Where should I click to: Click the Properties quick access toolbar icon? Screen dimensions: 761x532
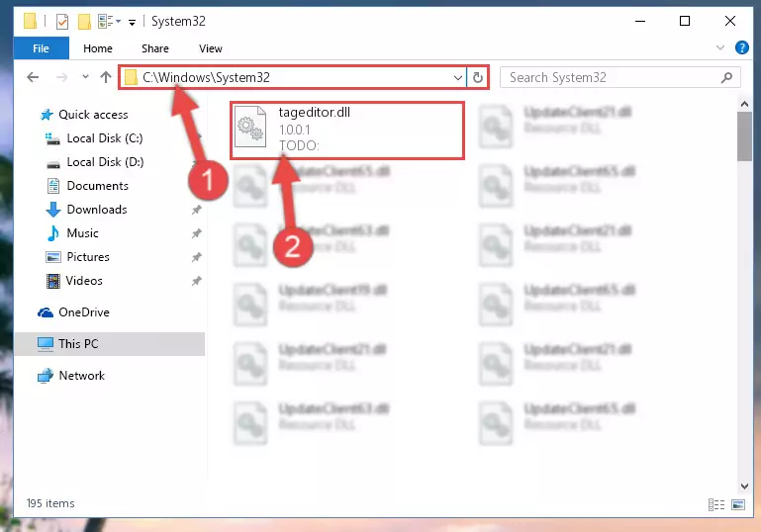tap(62, 22)
